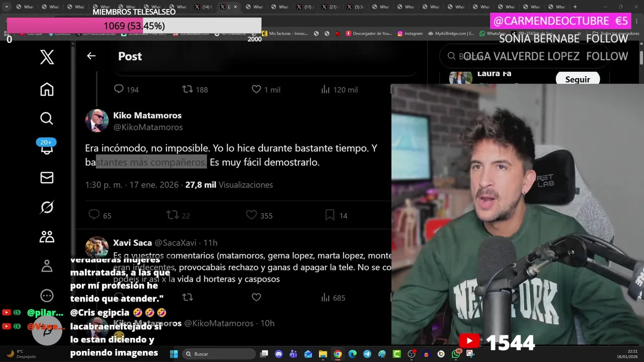Open Notifications bell with 20+ badge

click(x=47, y=148)
